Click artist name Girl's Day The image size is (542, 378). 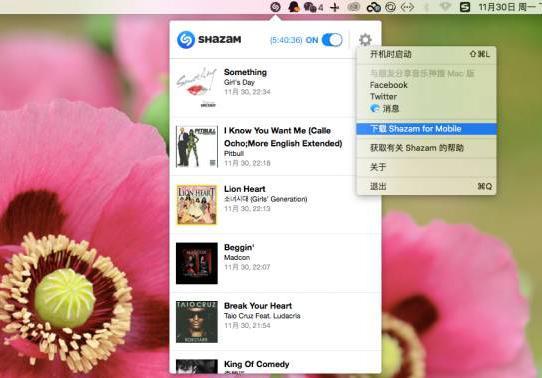(239, 82)
